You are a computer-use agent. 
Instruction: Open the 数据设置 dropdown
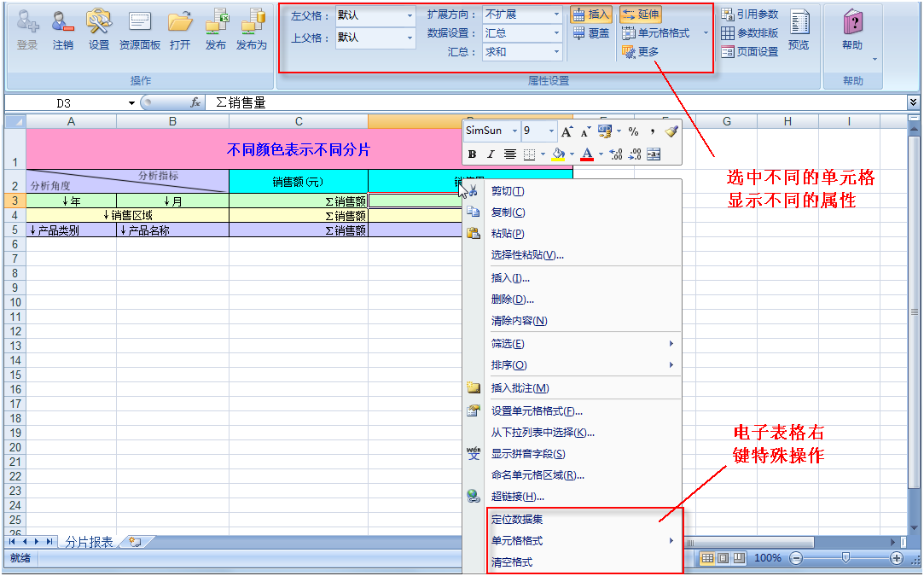point(556,33)
